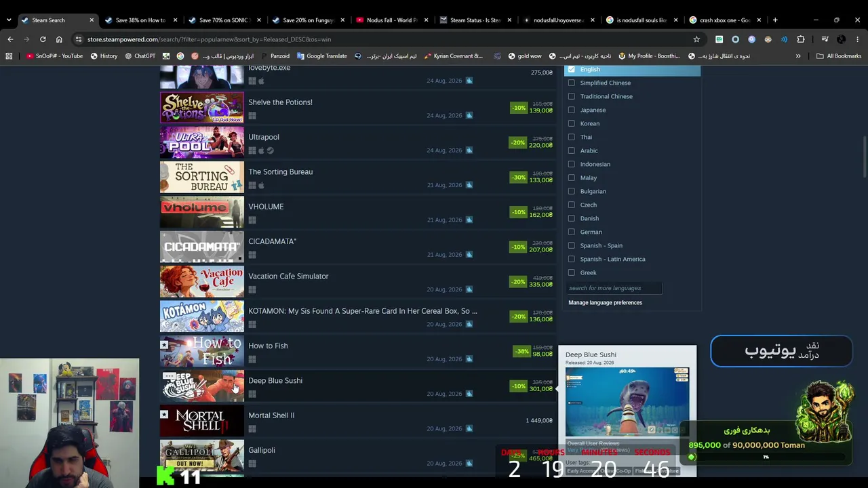
Task: Click the review thumb icon for The Sorting Bureau
Action: [469, 185]
